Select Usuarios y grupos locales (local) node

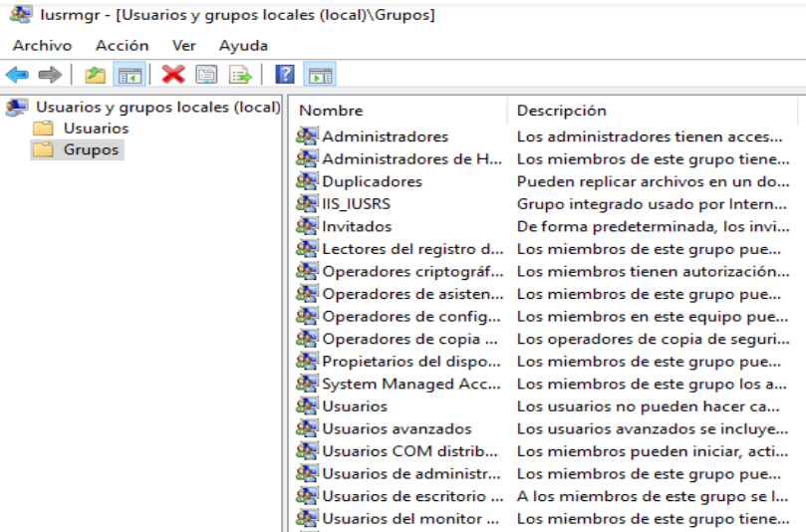[157, 107]
